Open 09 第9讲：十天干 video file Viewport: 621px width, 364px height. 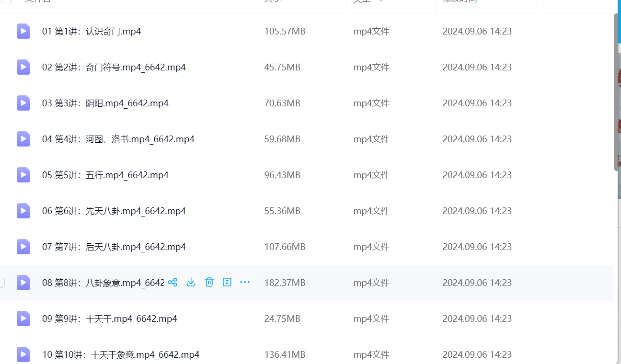point(109,319)
